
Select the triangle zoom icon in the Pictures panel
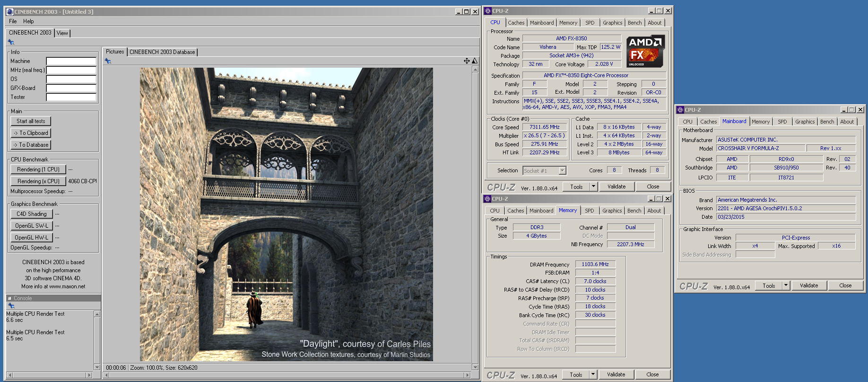(x=475, y=61)
